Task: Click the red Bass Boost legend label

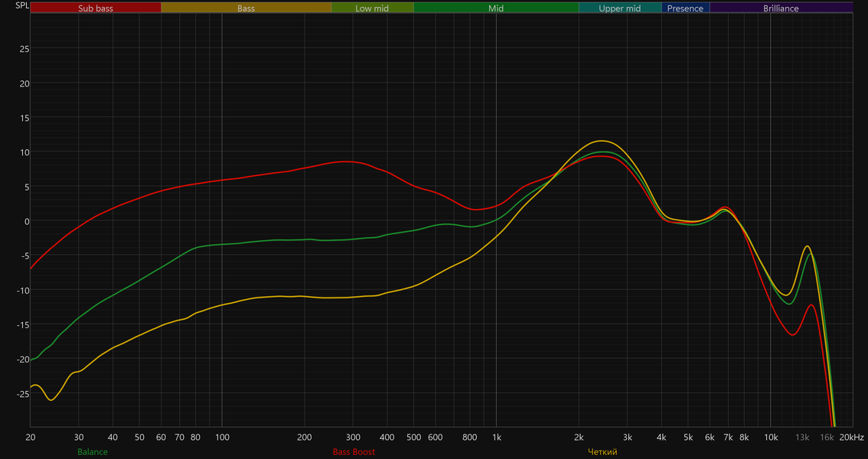Action: [354, 452]
